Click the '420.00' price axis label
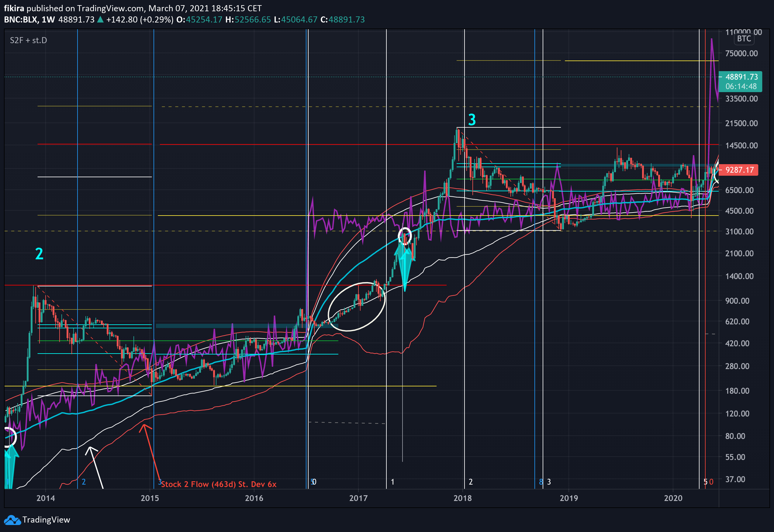774x532 pixels. pos(737,344)
